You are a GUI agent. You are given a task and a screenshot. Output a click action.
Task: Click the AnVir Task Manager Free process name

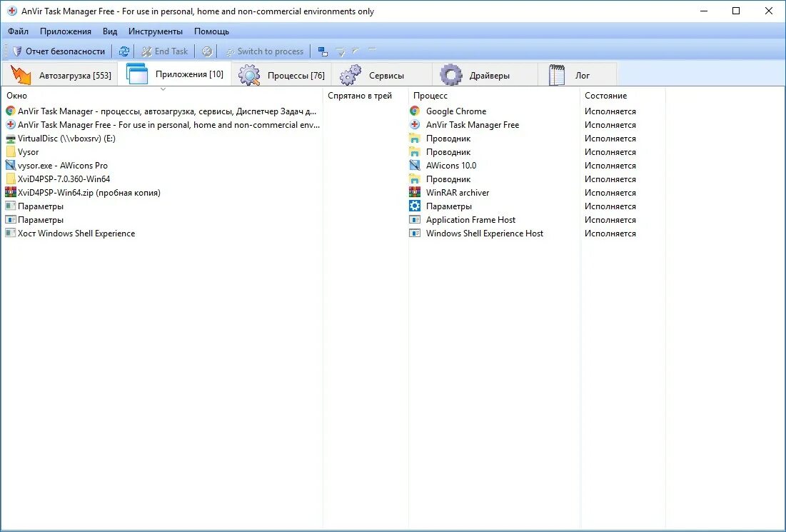[x=473, y=125]
